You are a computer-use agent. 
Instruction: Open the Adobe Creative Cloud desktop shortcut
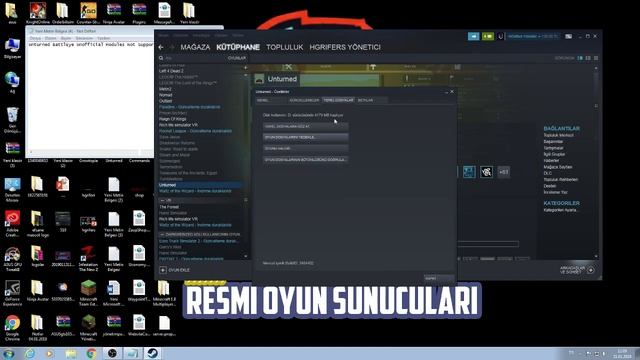[x=12, y=224]
